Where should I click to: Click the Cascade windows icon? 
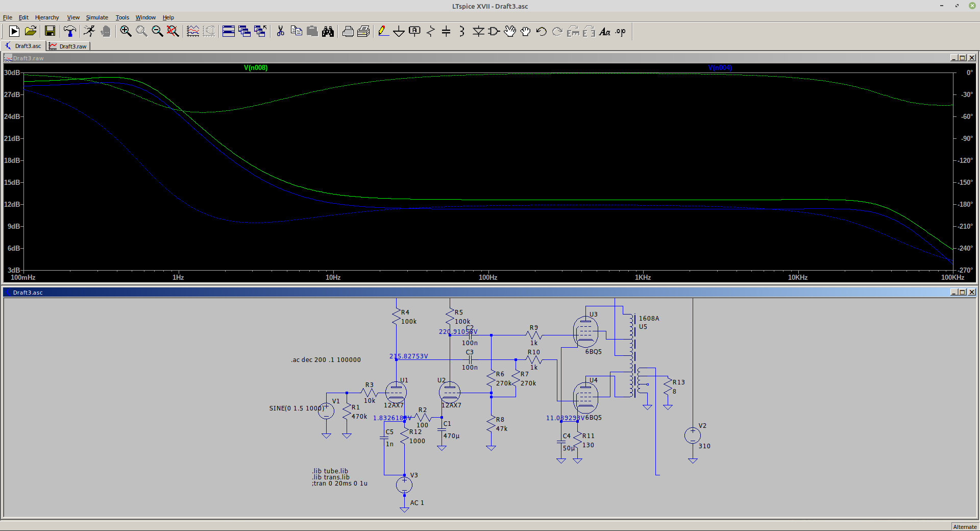[x=244, y=32]
